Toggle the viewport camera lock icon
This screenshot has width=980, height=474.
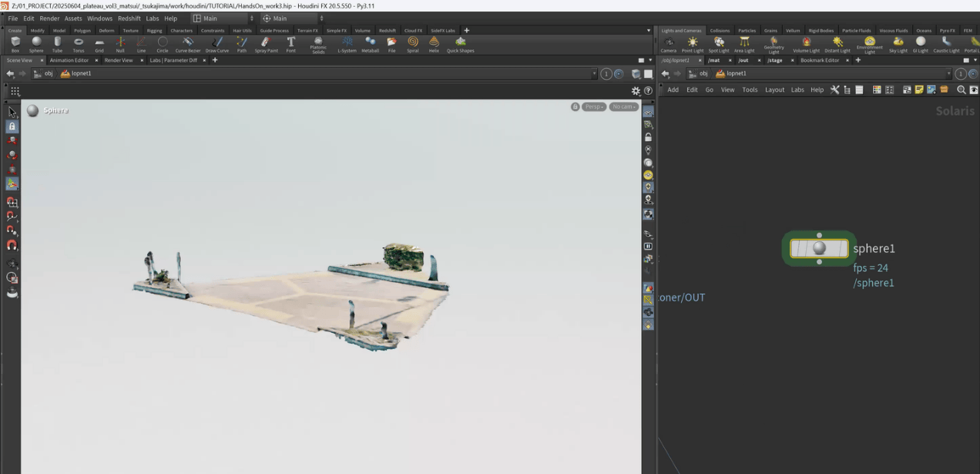[575, 107]
